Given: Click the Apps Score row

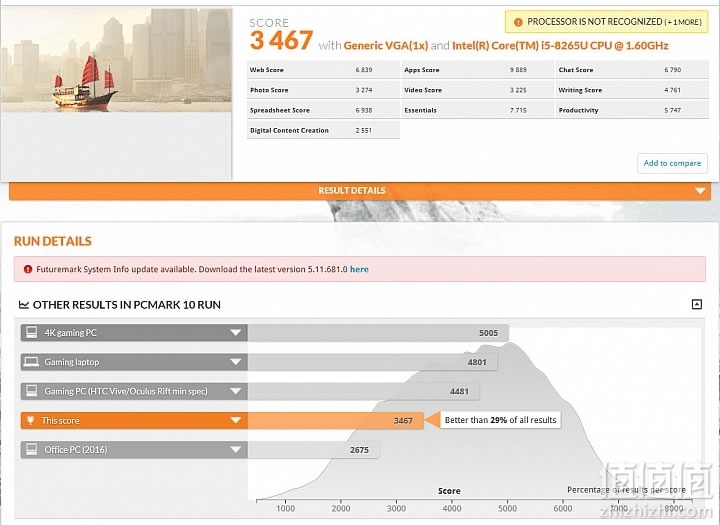Looking at the screenshot, I should coord(478,70).
